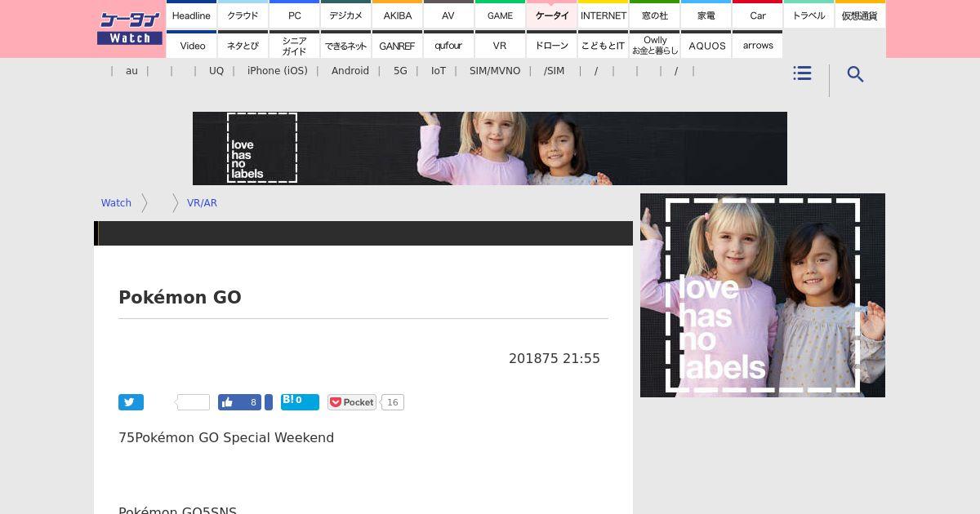Open the arrows tab
The image size is (980, 514).
click(758, 45)
